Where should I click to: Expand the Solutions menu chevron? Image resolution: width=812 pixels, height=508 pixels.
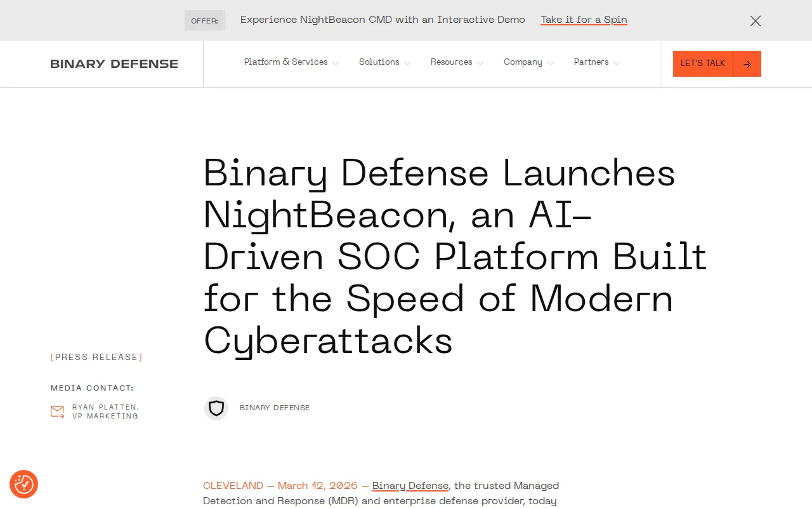pos(407,63)
